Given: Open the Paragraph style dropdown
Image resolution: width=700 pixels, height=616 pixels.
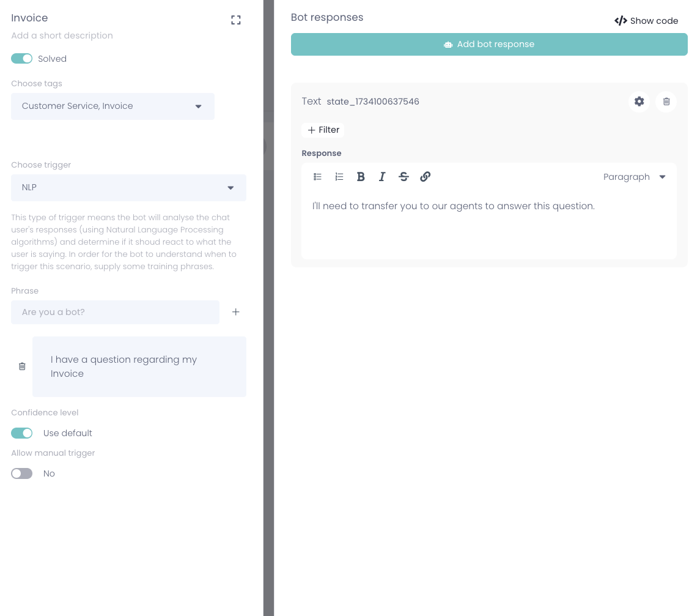Looking at the screenshot, I should [x=634, y=177].
